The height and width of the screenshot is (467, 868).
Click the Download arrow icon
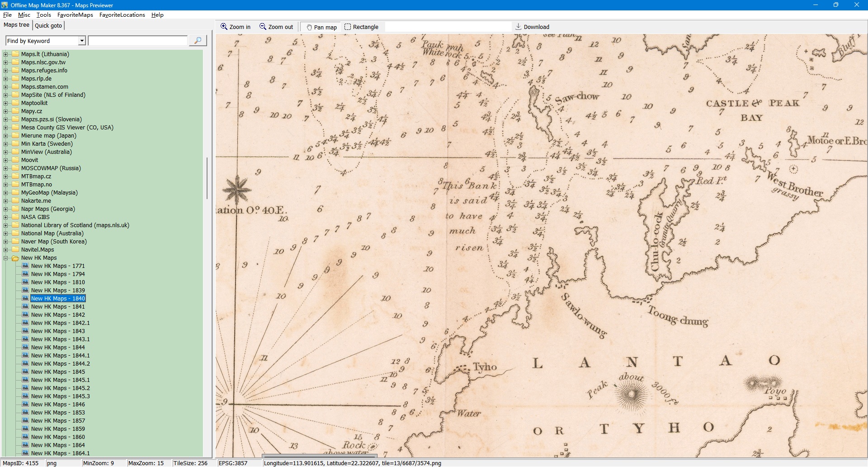(x=519, y=27)
